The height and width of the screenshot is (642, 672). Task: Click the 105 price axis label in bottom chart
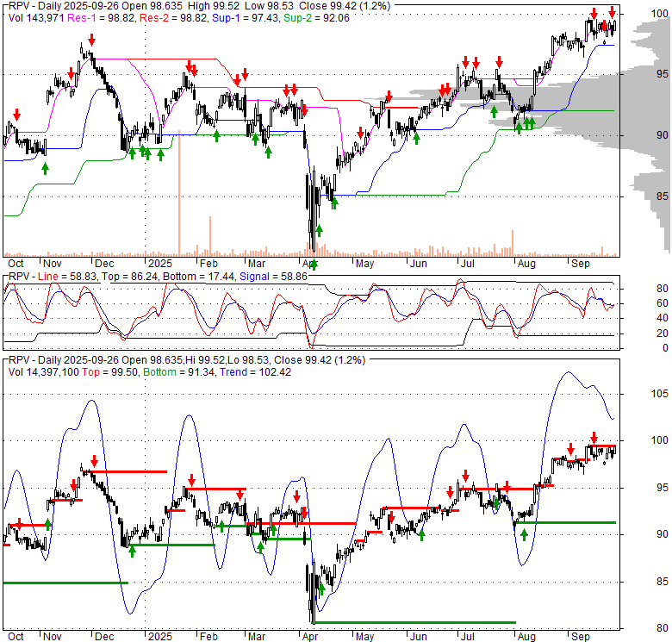[x=659, y=394]
